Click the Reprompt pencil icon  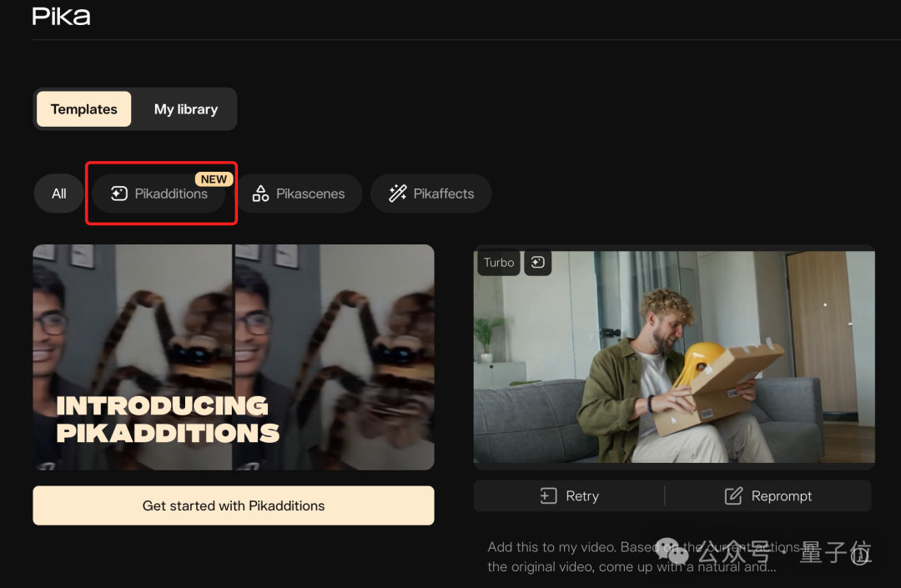[x=733, y=495]
